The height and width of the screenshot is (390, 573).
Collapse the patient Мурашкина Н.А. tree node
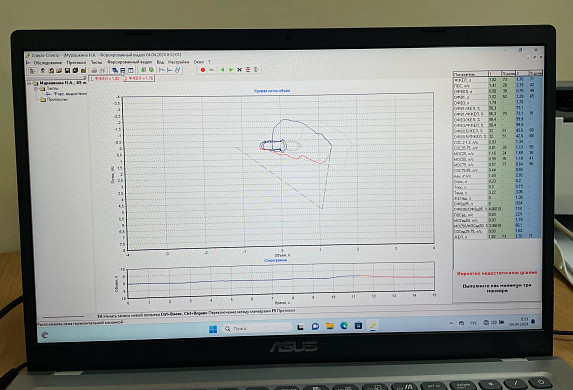tap(29, 83)
